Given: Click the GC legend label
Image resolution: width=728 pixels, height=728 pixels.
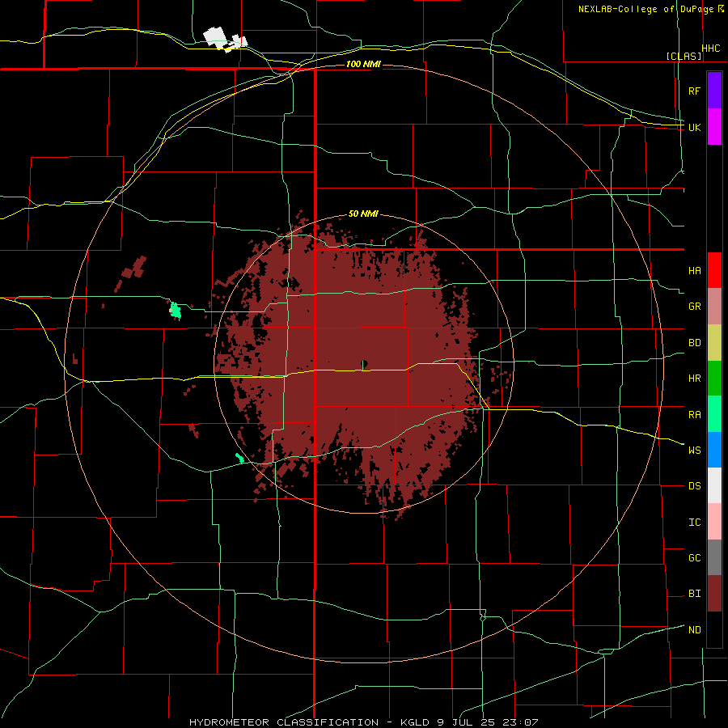Looking at the screenshot, I should pos(695,557).
